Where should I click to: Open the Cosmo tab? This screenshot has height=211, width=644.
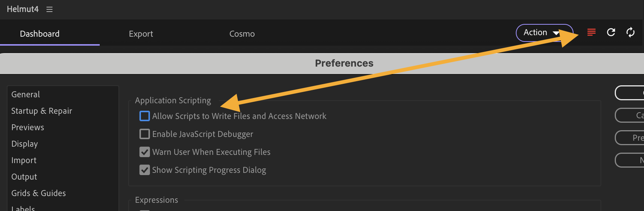[x=242, y=34]
